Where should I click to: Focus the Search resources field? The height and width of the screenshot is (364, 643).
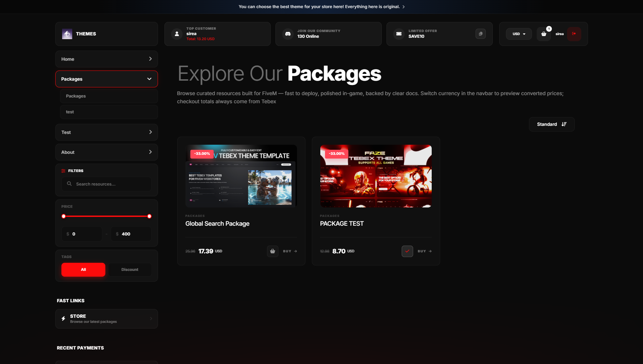[107, 184]
